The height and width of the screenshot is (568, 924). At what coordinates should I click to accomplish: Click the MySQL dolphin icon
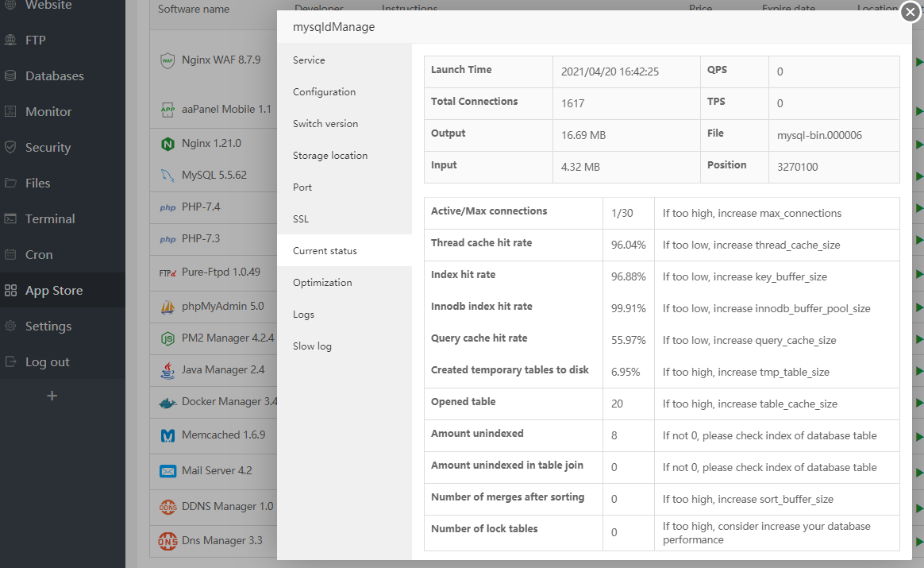point(167,176)
